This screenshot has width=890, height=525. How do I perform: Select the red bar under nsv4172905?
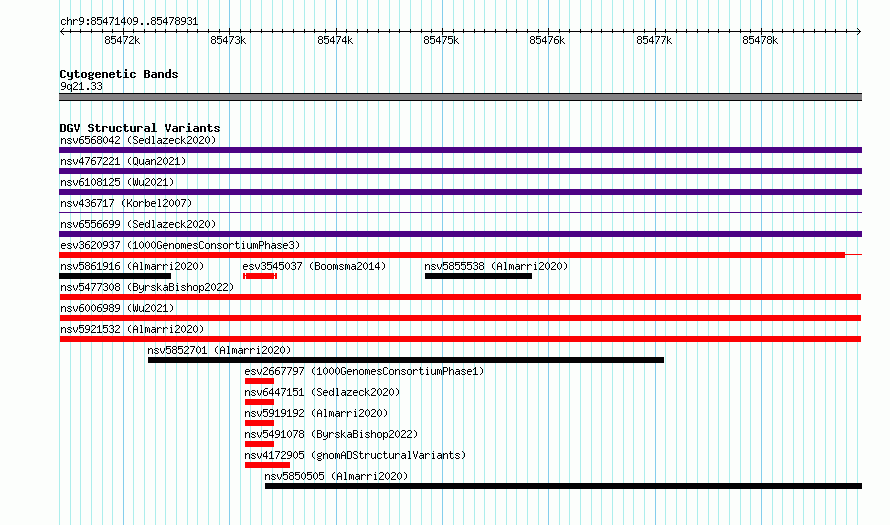click(267, 465)
